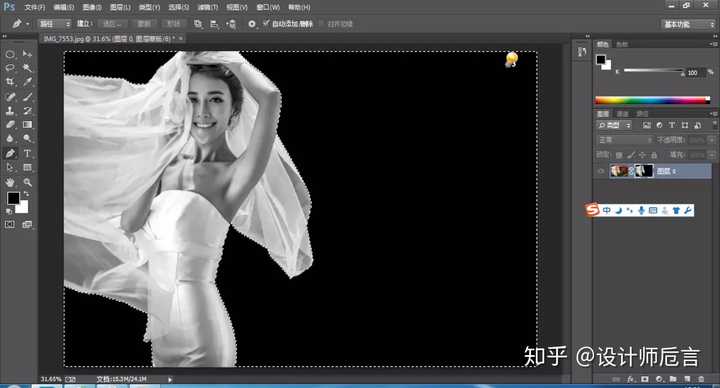Select the Zoom tool in toolbox
The image size is (720, 388).
pyautogui.click(x=28, y=182)
